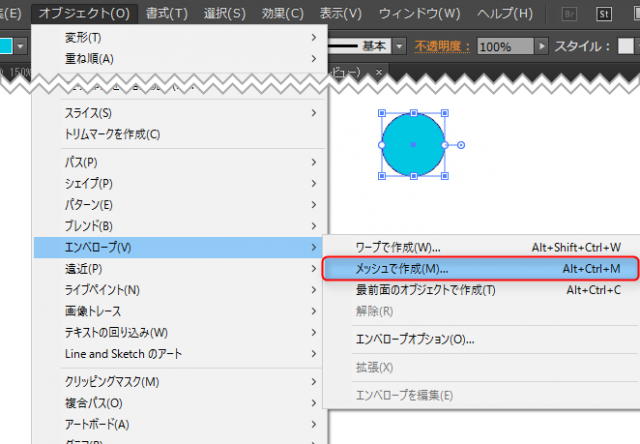Open the 書式(T) menu in the menu bar
This screenshot has width=640, height=444.
tap(166, 14)
